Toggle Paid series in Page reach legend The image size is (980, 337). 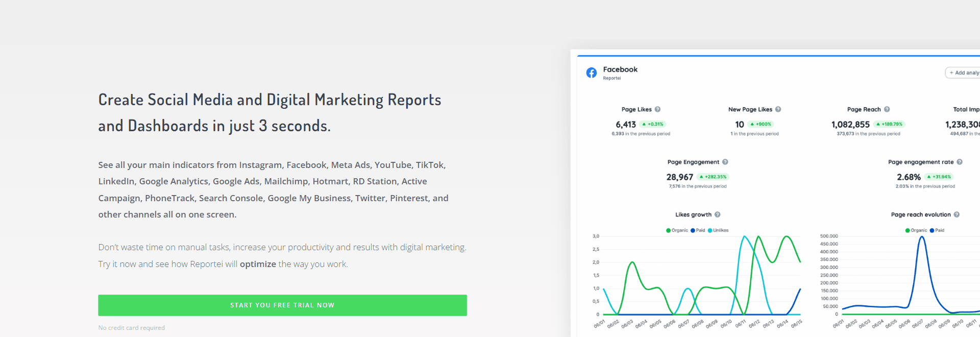click(x=937, y=230)
